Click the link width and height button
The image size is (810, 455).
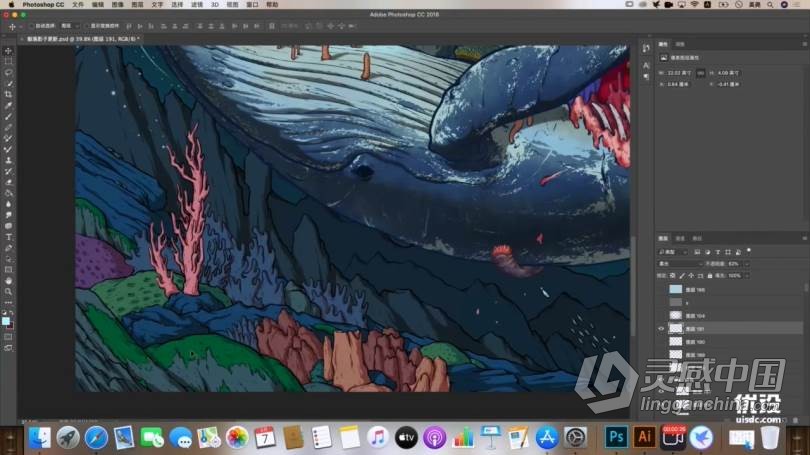tap(700, 71)
